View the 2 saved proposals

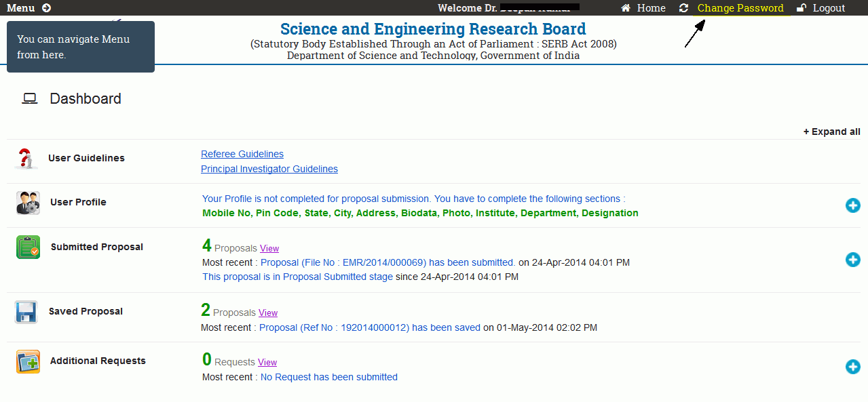click(x=268, y=313)
